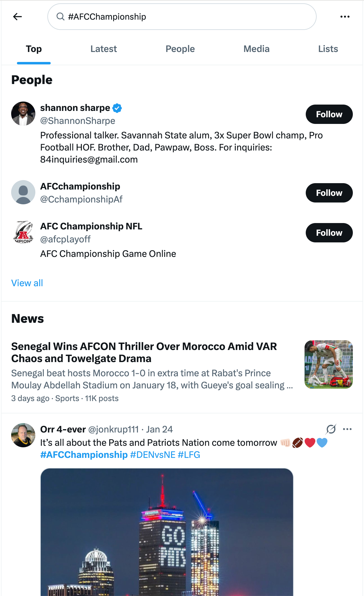Open the search options three-dot menu
The image size is (364, 596).
pos(345,17)
